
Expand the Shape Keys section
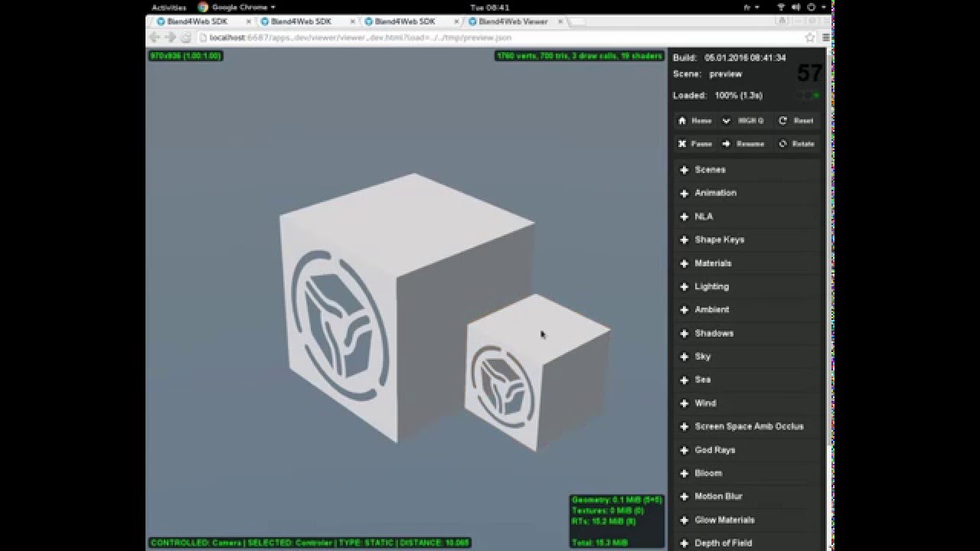pos(747,240)
